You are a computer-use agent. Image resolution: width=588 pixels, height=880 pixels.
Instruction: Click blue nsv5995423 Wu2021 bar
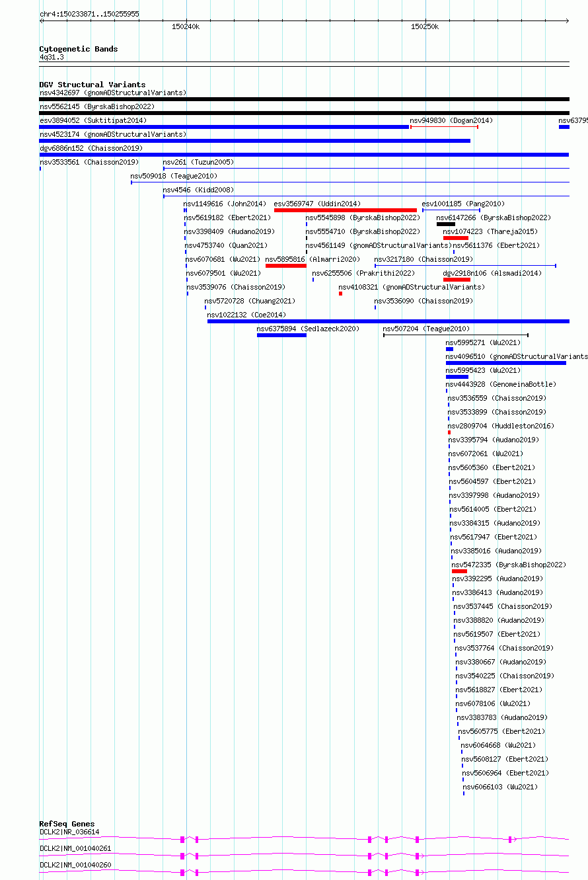(457, 377)
